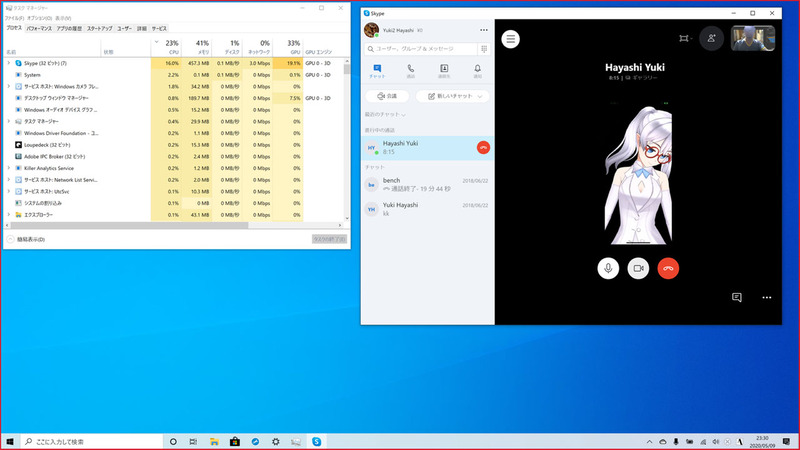Image resolution: width=800 pixels, height=450 pixels.
Task: Select the System process row
Action: [173, 75]
